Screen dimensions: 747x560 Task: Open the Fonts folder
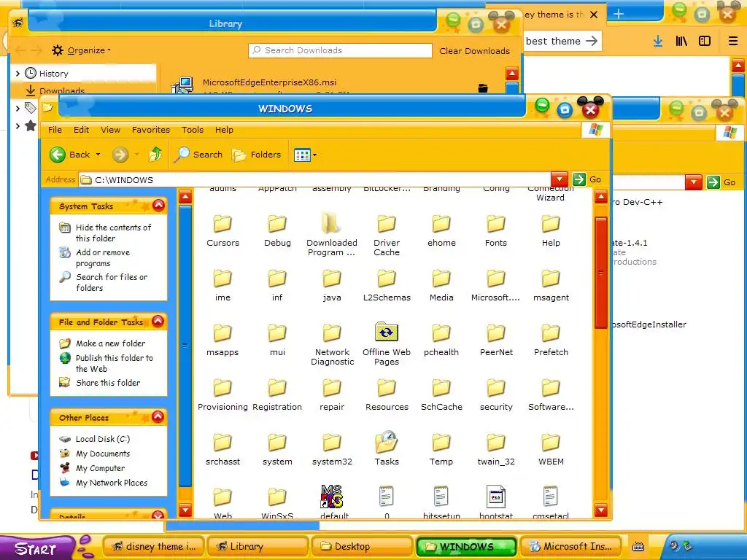(496, 230)
